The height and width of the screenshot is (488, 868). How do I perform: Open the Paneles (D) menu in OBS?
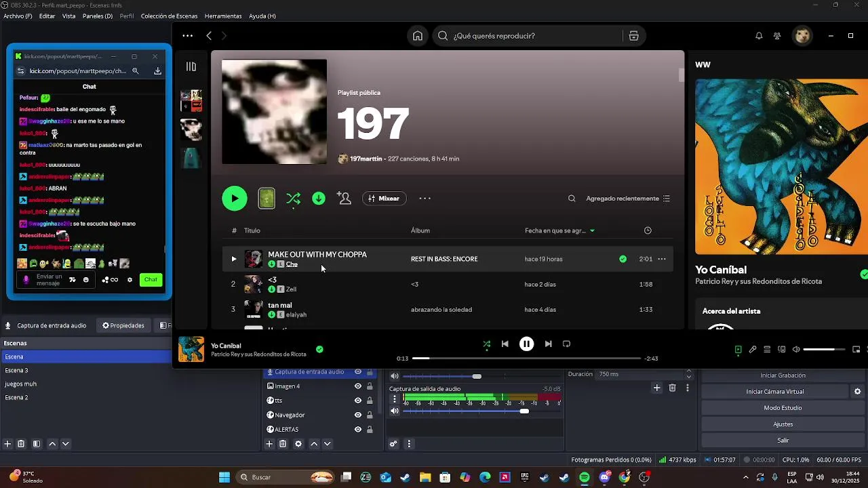(x=98, y=16)
